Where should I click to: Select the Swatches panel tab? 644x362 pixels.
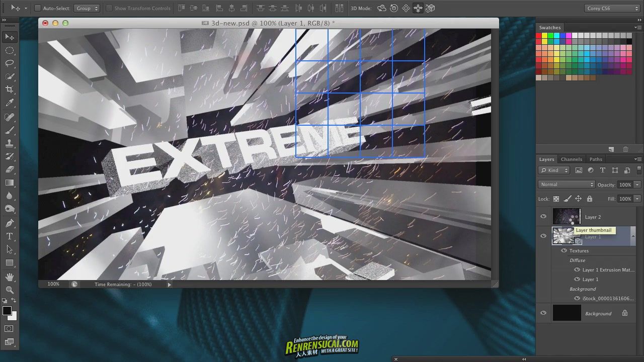tap(550, 28)
